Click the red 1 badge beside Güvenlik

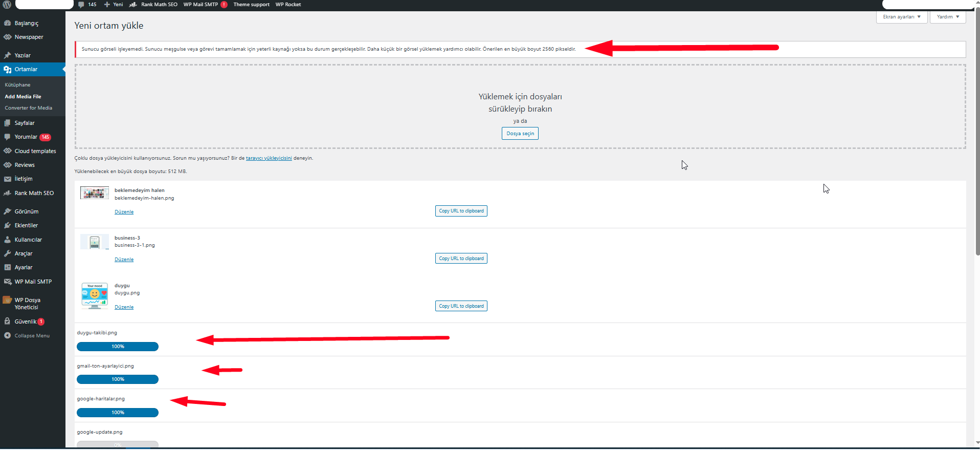(x=41, y=322)
